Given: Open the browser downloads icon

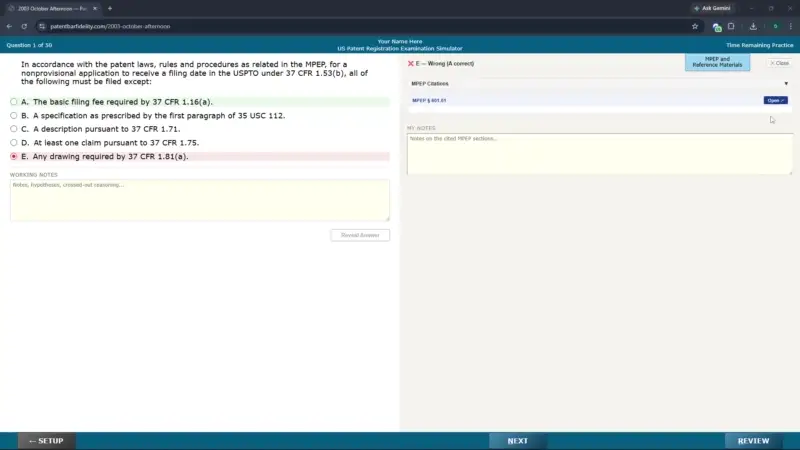Looking at the screenshot, I should pyautogui.click(x=753, y=26).
